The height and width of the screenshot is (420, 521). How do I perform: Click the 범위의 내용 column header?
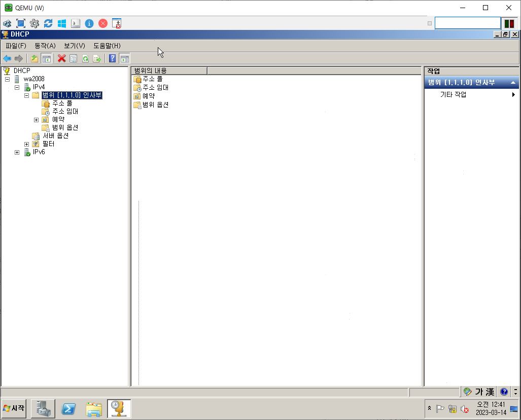(x=169, y=71)
